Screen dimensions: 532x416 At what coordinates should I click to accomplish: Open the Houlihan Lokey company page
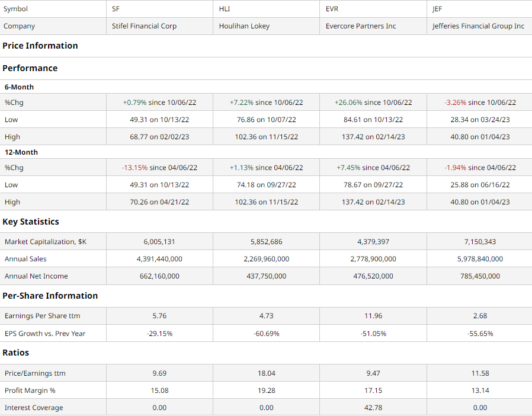(245, 26)
